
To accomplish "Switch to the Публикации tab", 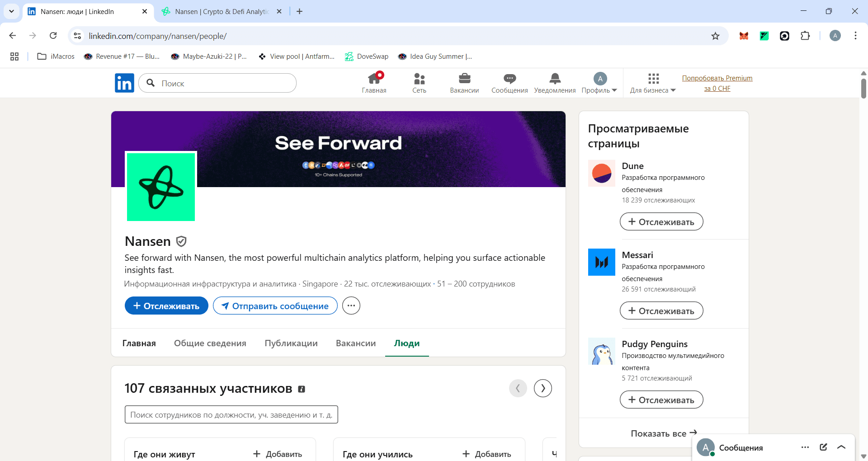I will click(x=291, y=343).
